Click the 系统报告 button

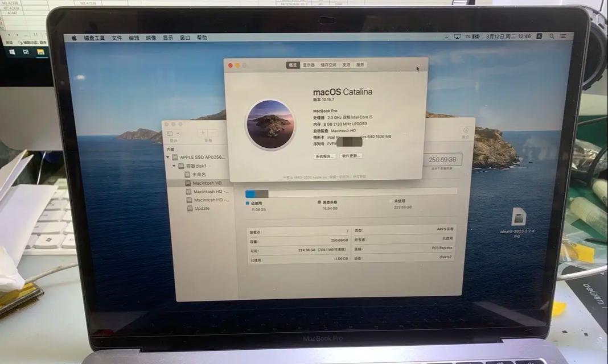324,156
